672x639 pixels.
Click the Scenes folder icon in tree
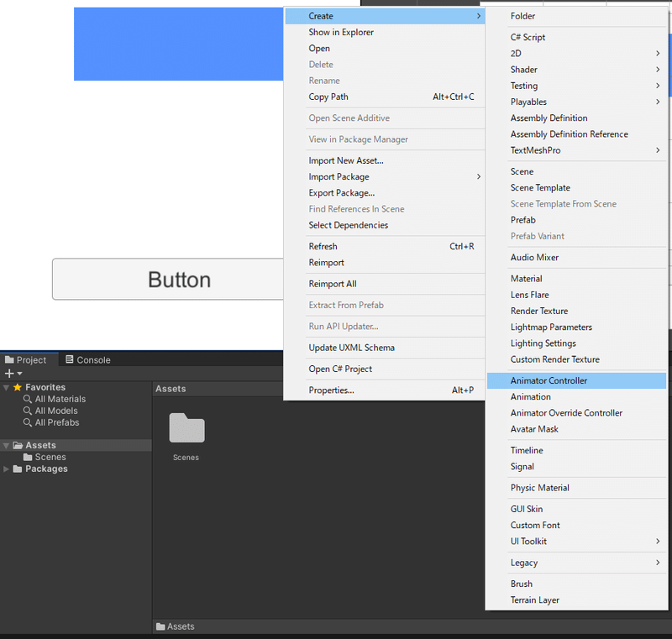[28, 457]
